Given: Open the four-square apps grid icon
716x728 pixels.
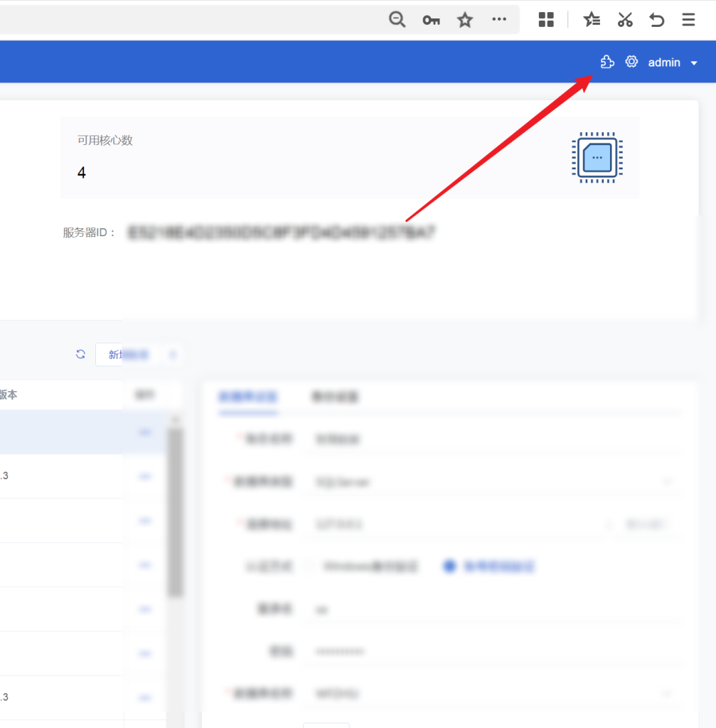Looking at the screenshot, I should (546, 19).
